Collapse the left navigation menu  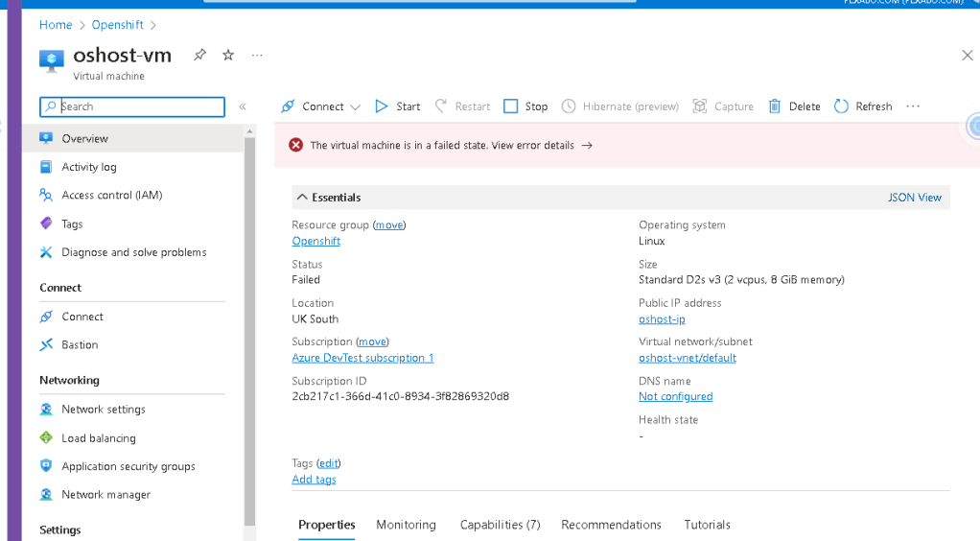click(x=243, y=106)
